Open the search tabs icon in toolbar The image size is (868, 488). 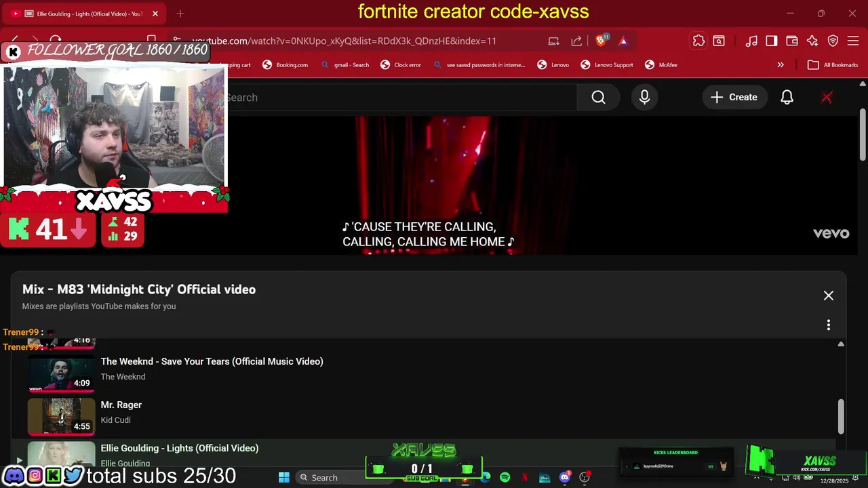pos(719,41)
